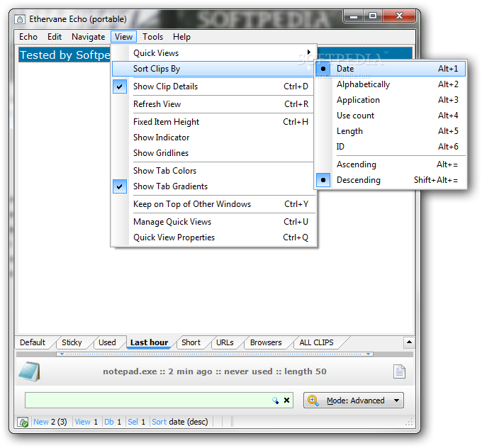
Task: Select sort by Date
Action: click(391, 69)
